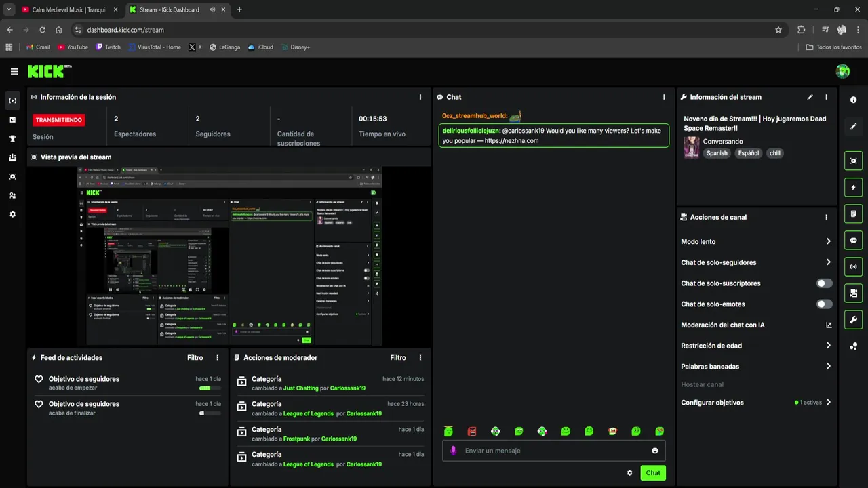This screenshot has width=868, height=488.
Task: Click the broadcast signal icon in right sidebar
Action: coord(853,266)
